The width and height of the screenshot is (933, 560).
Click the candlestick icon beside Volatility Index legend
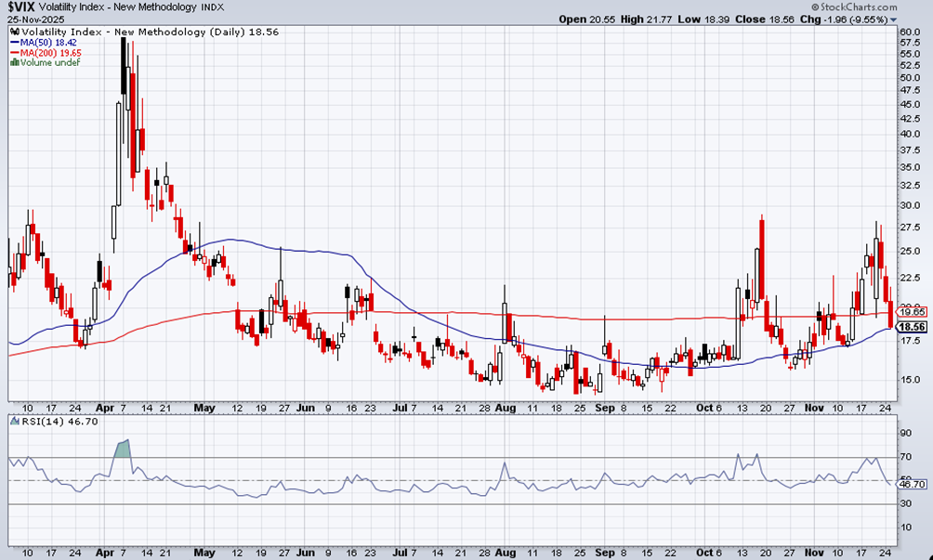coord(15,33)
